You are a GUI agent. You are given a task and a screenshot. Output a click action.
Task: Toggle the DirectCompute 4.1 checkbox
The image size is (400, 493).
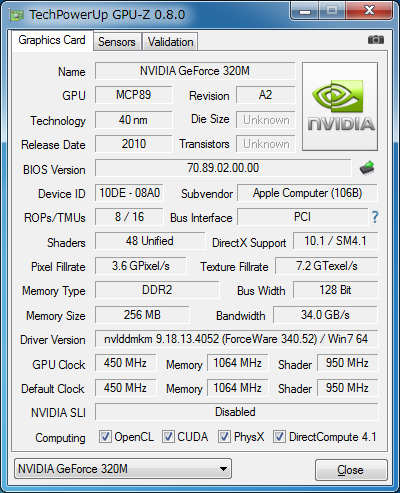(x=279, y=436)
